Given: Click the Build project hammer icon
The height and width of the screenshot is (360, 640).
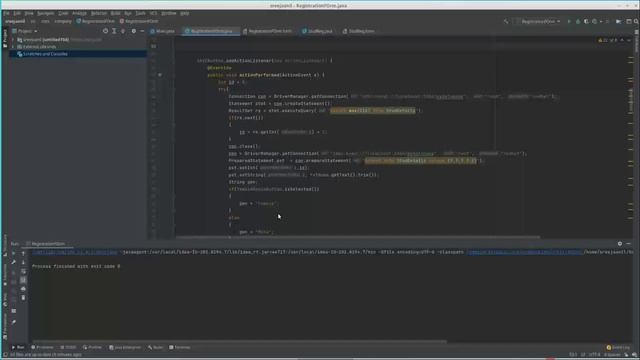Looking at the screenshot, I should tap(506, 21).
